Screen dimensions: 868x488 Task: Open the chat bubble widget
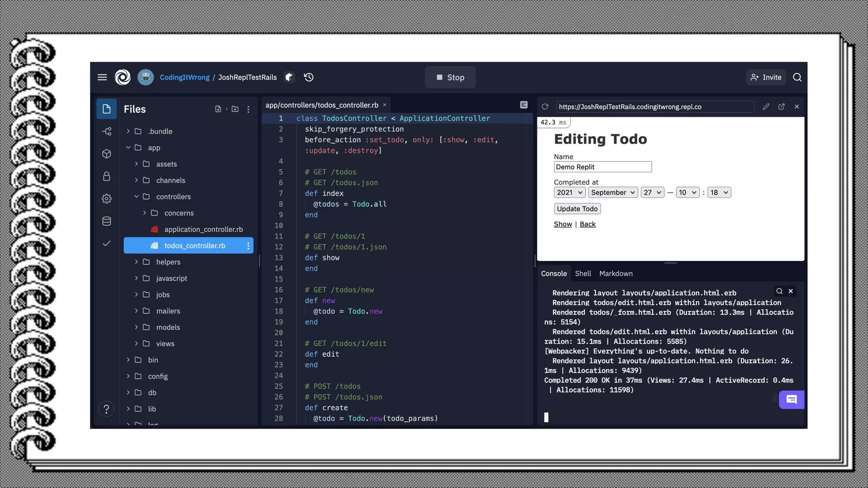791,399
